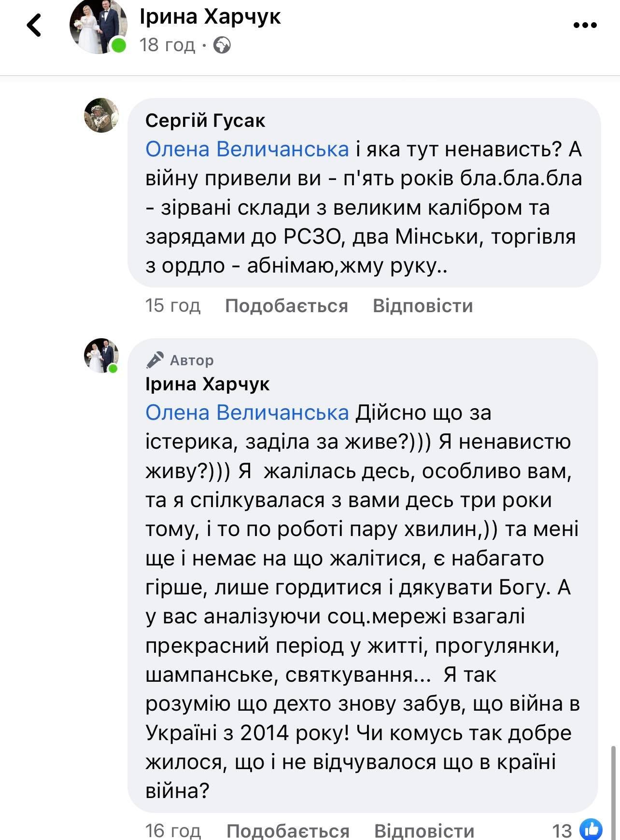Viewport: 620px width, 840px height.
Task: Like Ірина Харчук's comment
Action: [288, 831]
